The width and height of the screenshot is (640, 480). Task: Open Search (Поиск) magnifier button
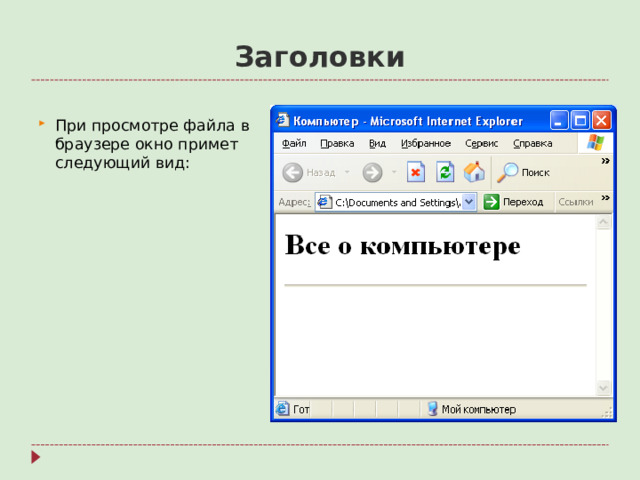(x=523, y=172)
